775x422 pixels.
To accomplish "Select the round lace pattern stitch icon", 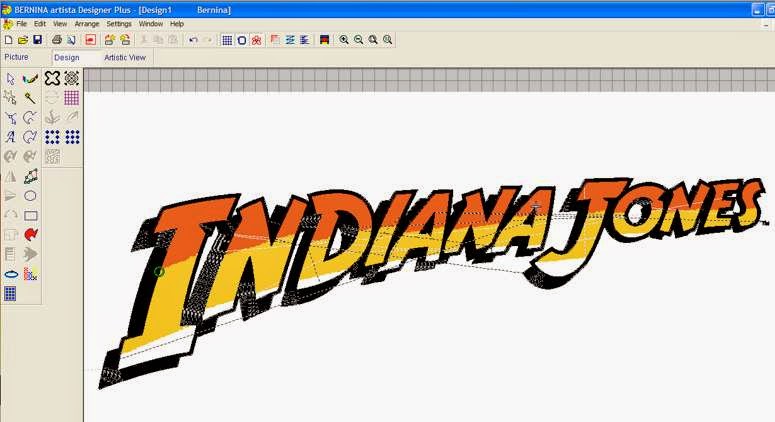I will 72,78.
